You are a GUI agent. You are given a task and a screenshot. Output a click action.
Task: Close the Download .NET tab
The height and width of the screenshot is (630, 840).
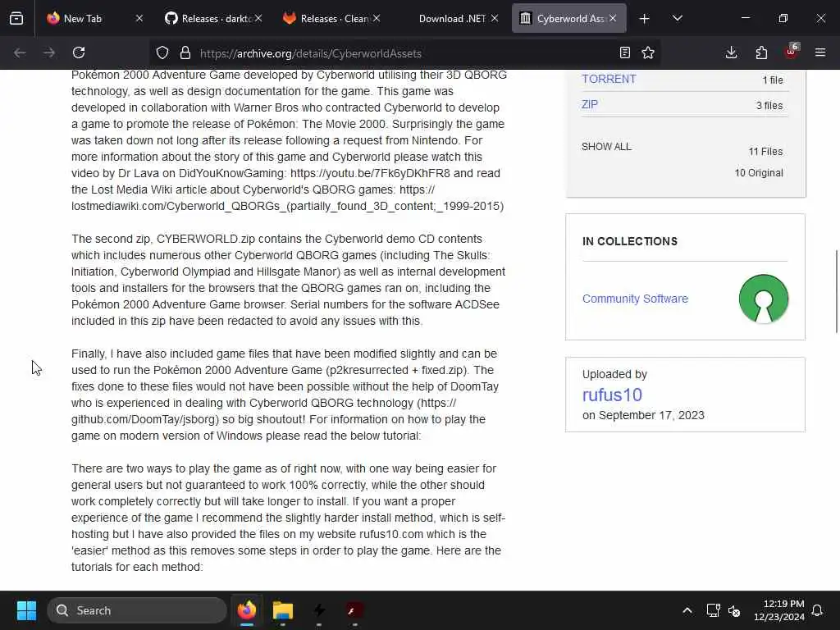[x=495, y=18]
